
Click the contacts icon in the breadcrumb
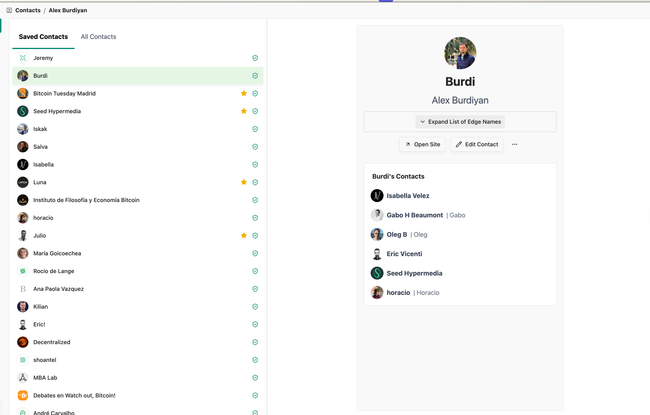(9, 10)
